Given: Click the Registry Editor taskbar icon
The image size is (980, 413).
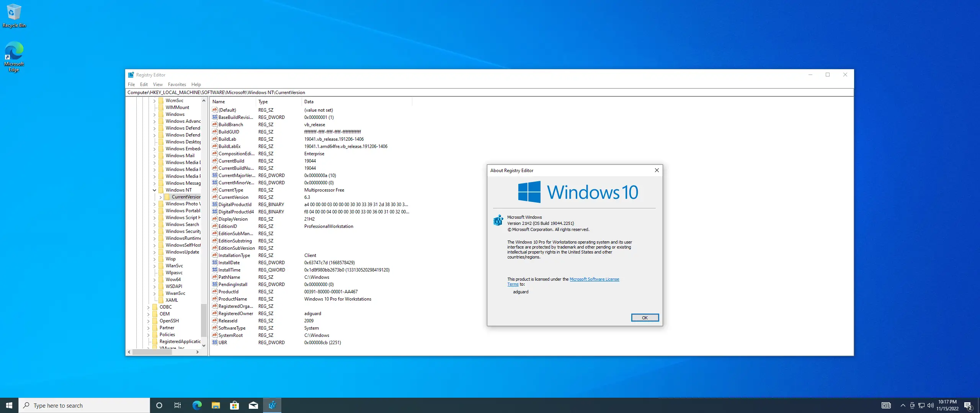Looking at the screenshot, I should click(x=272, y=405).
